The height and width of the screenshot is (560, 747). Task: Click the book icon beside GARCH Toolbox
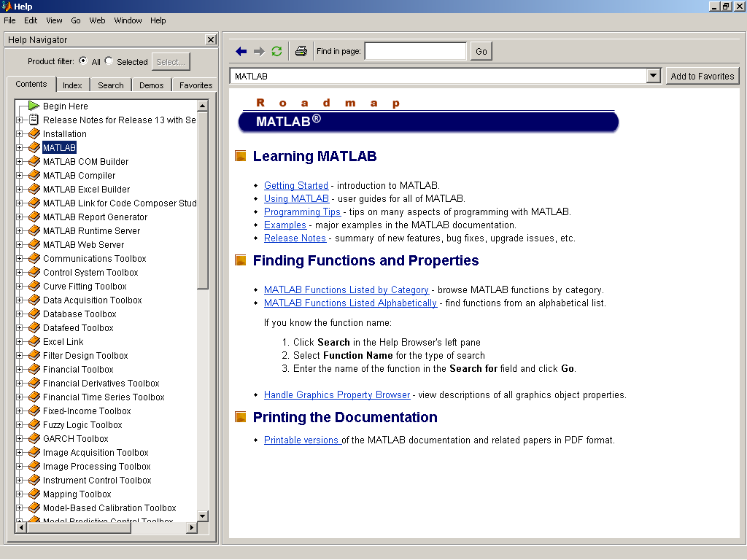point(34,437)
